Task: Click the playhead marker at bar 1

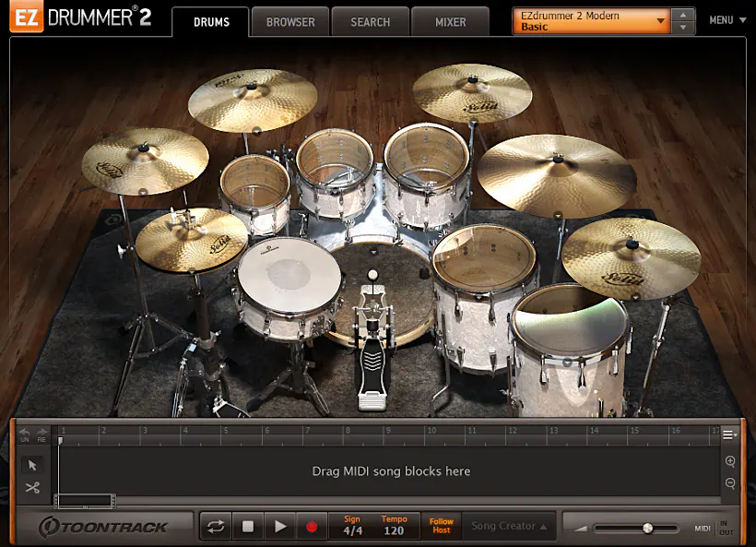Action: pyautogui.click(x=60, y=440)
